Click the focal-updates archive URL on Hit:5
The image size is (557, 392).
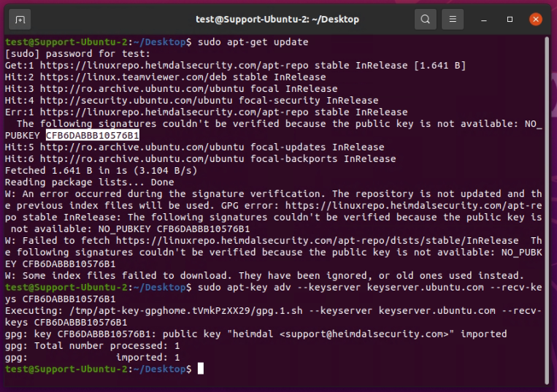coord(142,147)
